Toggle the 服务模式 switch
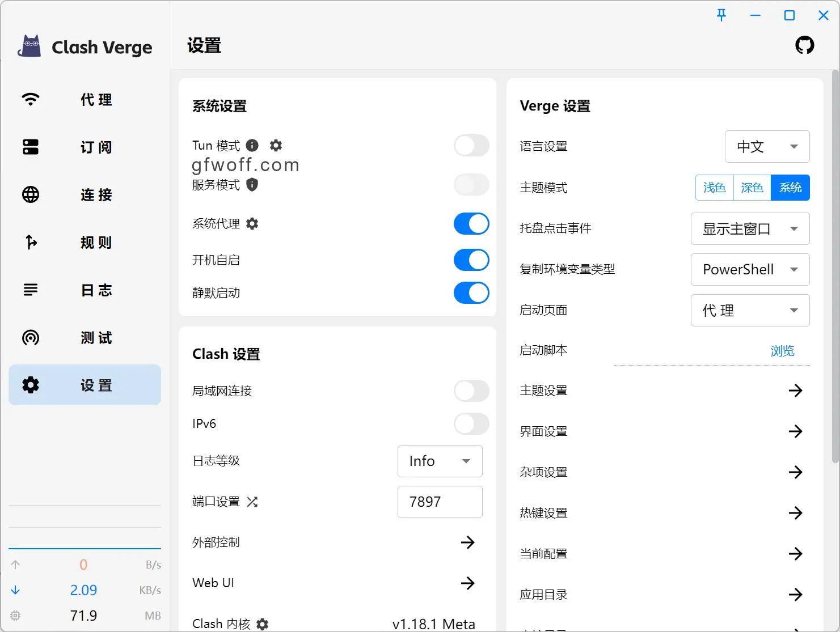 [x=471, y=185]
